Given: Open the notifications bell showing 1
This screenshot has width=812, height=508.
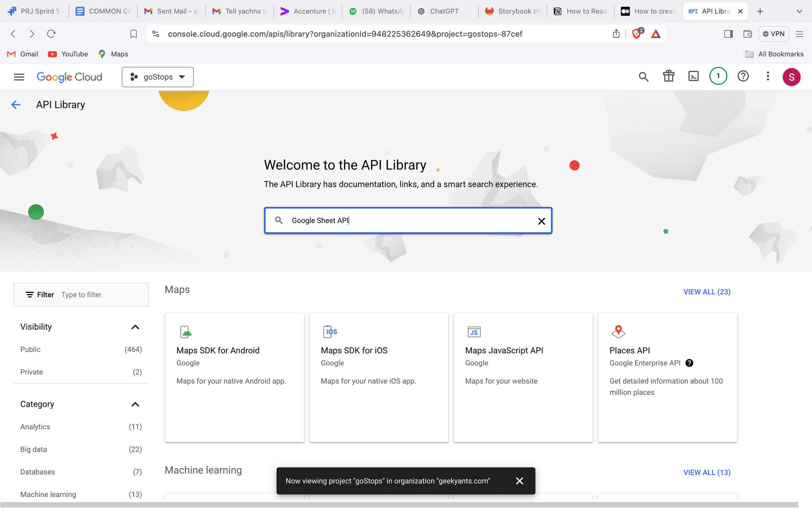Looking at the screenshot, I should tap(718, 76).
